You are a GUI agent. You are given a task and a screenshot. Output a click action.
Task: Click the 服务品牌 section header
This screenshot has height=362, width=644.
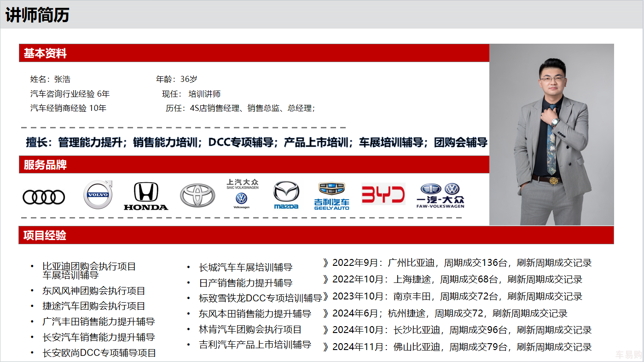254,165
